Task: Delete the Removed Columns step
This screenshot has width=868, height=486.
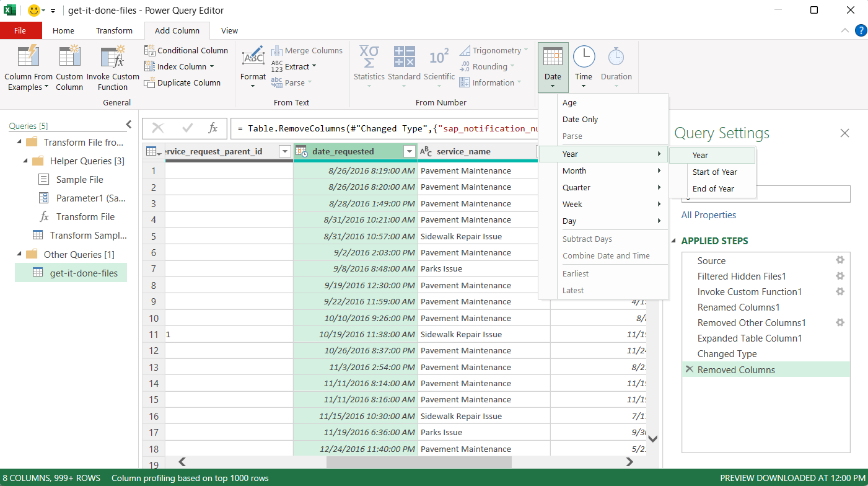Action: (689, 369)
